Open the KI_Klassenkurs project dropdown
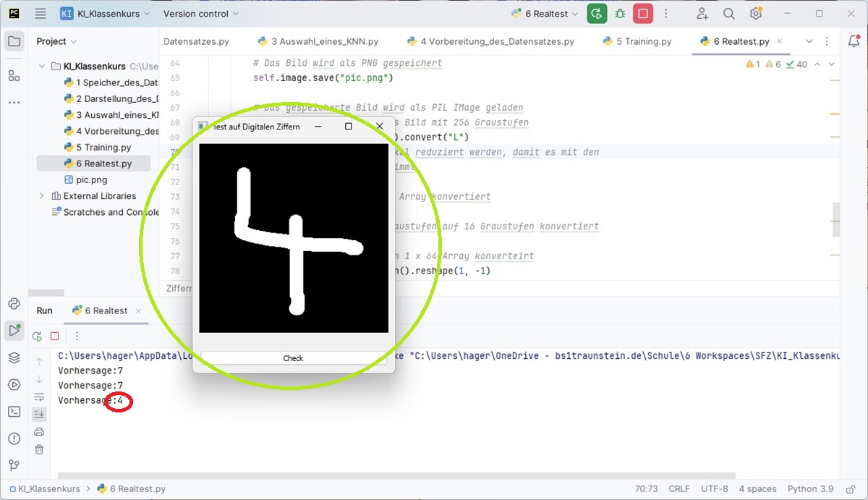Screen dimensions: 868x500 point(104,14)
